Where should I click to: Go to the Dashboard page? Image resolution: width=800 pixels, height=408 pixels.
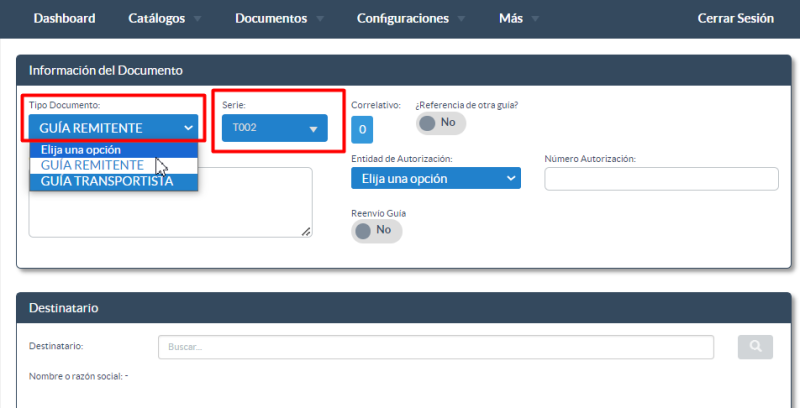(x=64, y=19)
